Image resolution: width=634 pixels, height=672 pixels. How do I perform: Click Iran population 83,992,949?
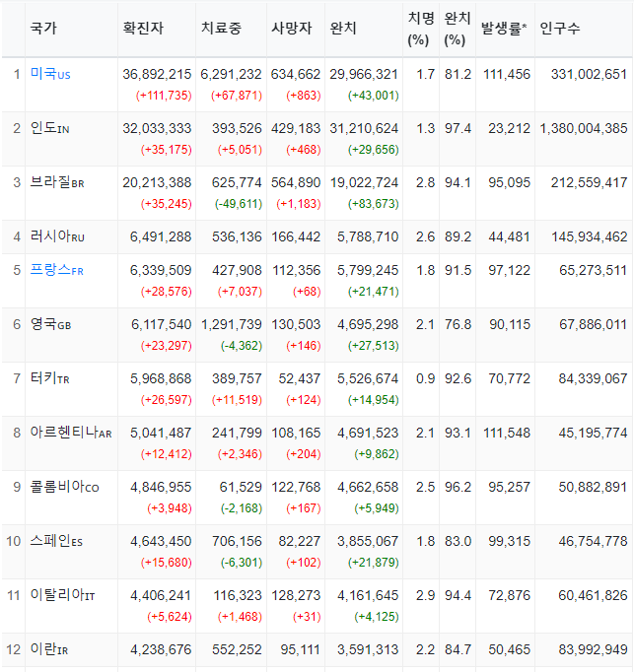593,649
